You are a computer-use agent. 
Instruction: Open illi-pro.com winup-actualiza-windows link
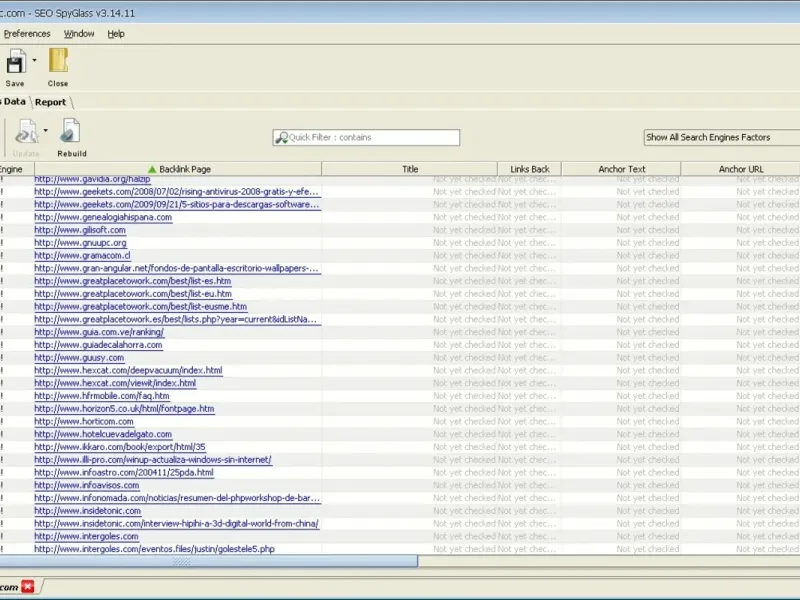click(x=153, y=460)
